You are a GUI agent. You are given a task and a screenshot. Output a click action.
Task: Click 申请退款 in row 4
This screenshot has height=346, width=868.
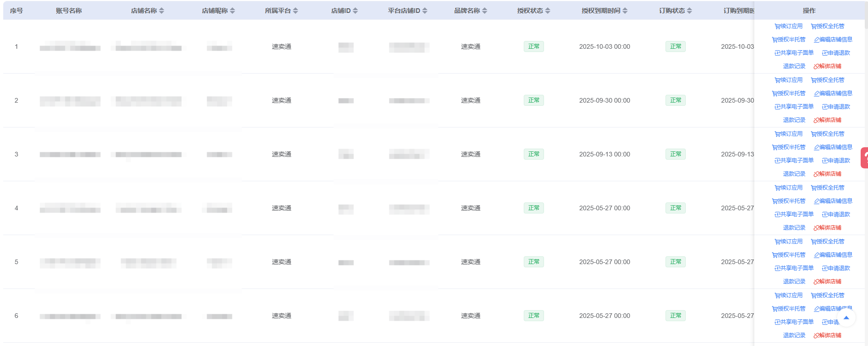tap(836, 214)
